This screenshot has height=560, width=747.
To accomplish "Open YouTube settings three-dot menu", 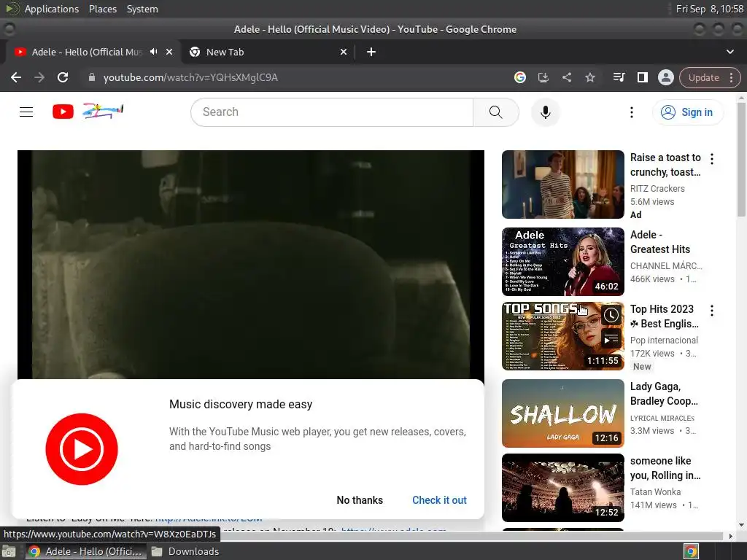I will coord(631,112).
